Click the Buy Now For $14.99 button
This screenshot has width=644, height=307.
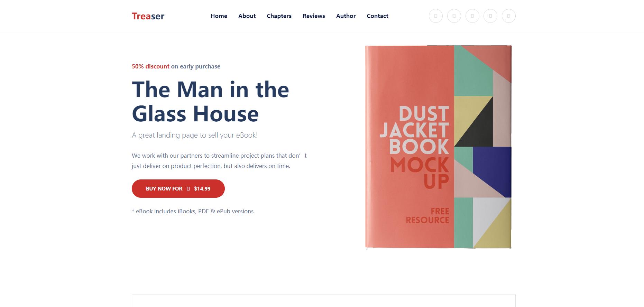(178, 188)
